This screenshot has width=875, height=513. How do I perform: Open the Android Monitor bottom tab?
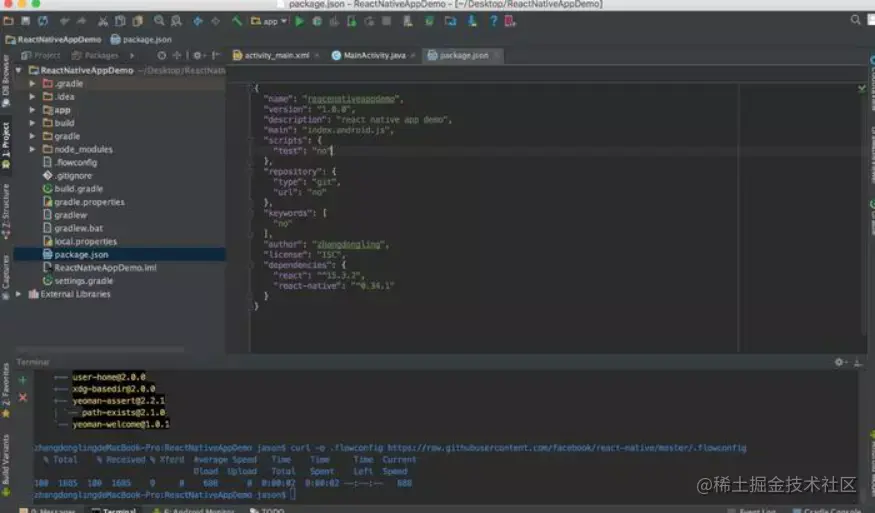point(193,511)
